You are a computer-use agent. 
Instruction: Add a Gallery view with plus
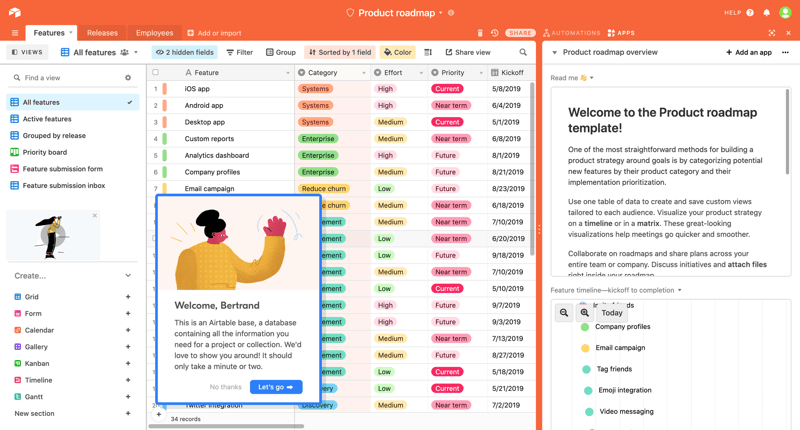pyautogui.click(x=128, y=347)
